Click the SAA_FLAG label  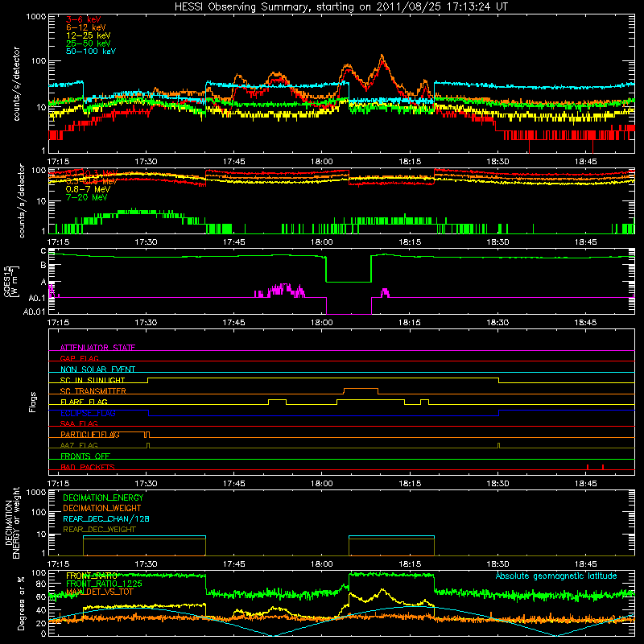pos(79,423)
